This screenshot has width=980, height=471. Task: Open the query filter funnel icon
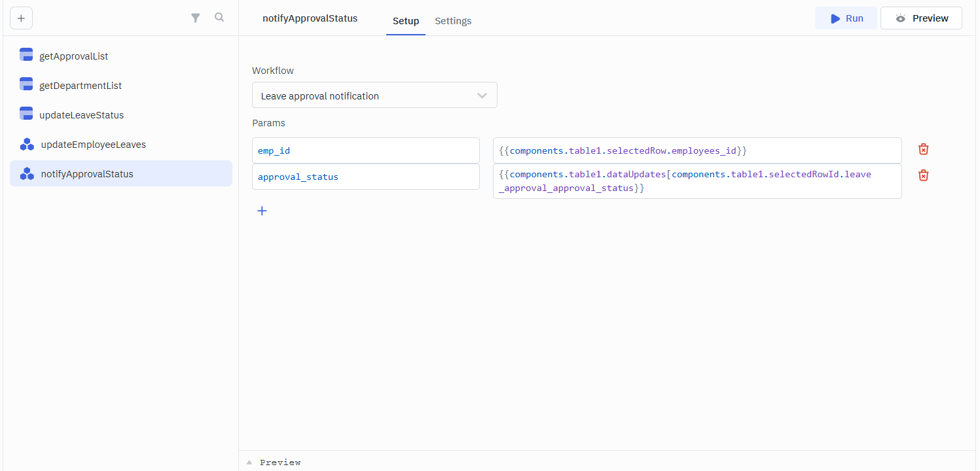click(195, 18)
